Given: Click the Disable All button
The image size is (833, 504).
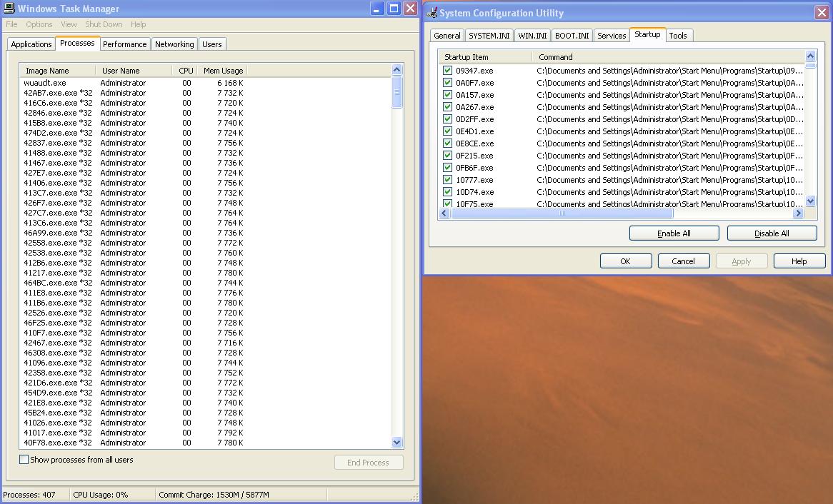Looking at the screenshot, I should 772,233.
